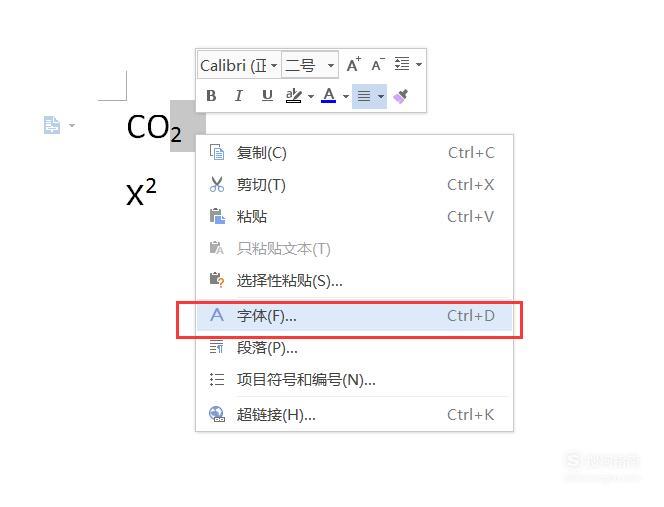Click the decrease font size icon
The image size is (664, 507).
[378, 65]
